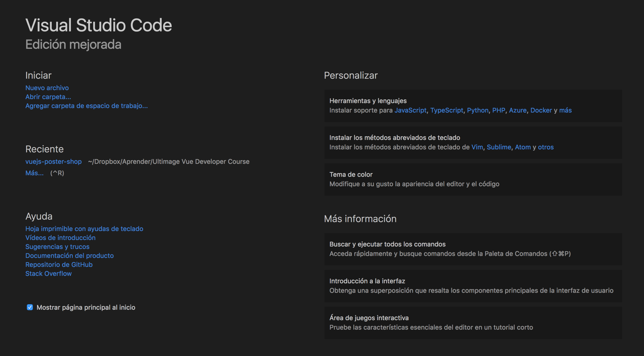Click the 'Nuevo archivo' link
The image size is (644, 356).
pyautogui.click(x=47, y=88)
